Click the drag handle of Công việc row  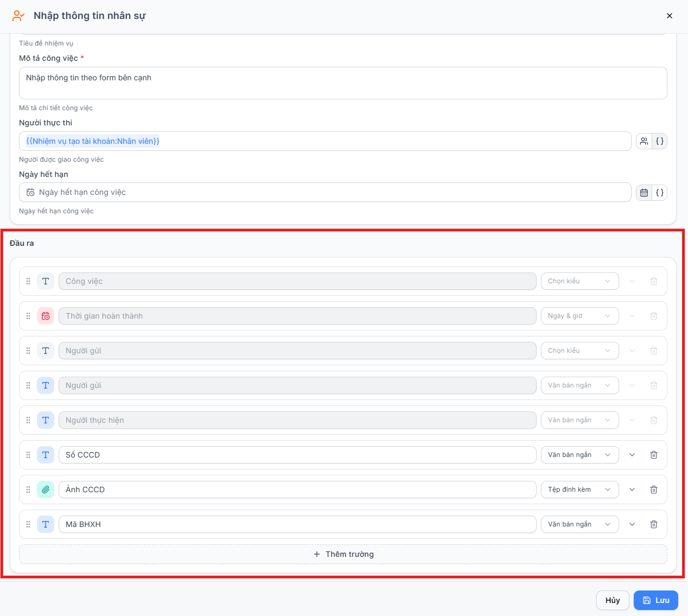[28, 281]
